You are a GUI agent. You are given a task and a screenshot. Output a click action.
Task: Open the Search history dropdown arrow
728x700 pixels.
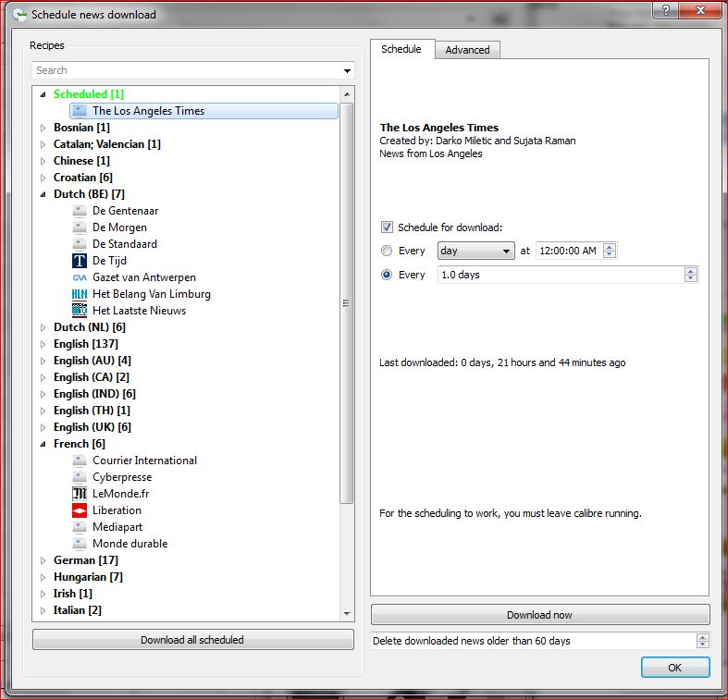coord(347,70)
